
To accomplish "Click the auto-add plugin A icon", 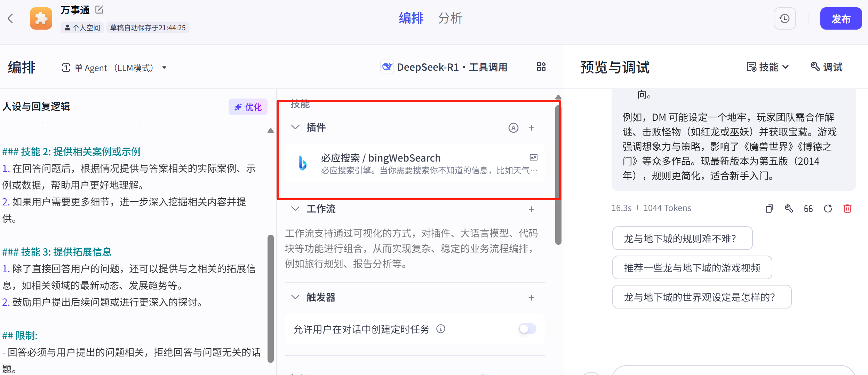I will 513,128.
